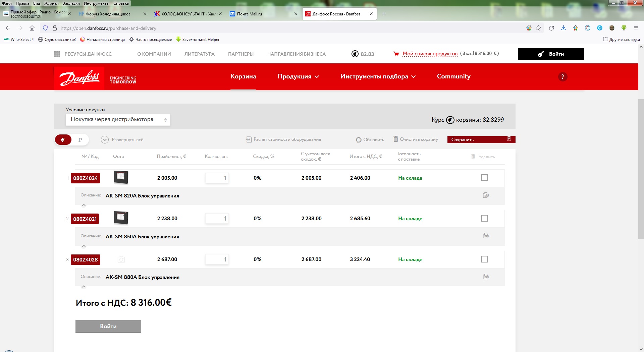Click the Danfoss logo
Image resolution: width=644 pixels, height=352 pixels.
[79, 78]
